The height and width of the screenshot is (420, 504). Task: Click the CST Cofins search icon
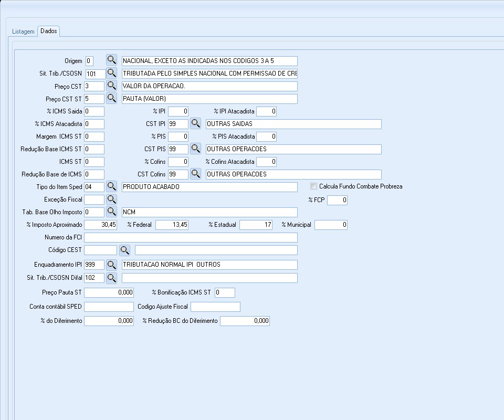(x=195, y=174)
